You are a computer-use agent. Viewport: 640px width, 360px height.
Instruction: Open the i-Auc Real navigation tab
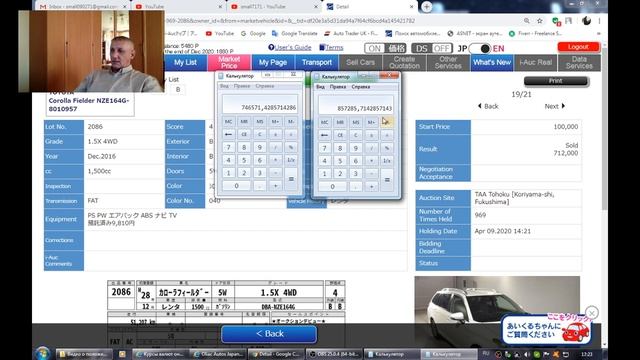(x=536, y=62)
